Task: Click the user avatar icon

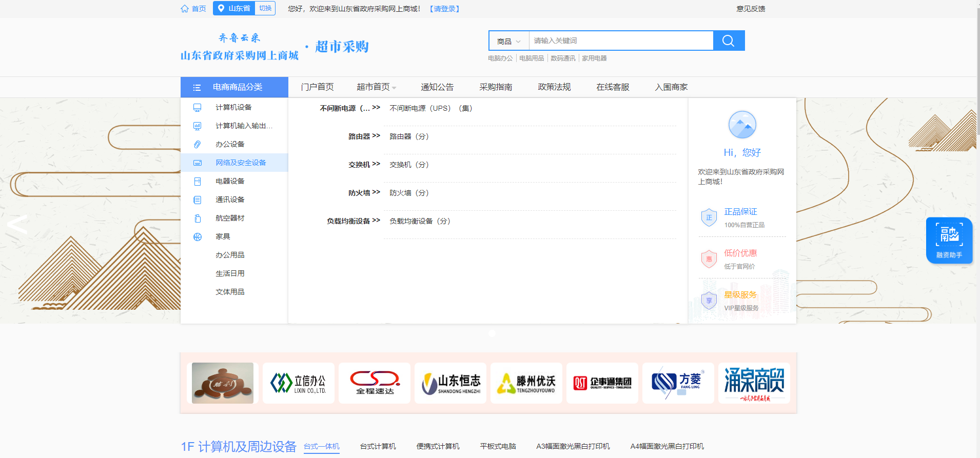Action: point(742,125)
